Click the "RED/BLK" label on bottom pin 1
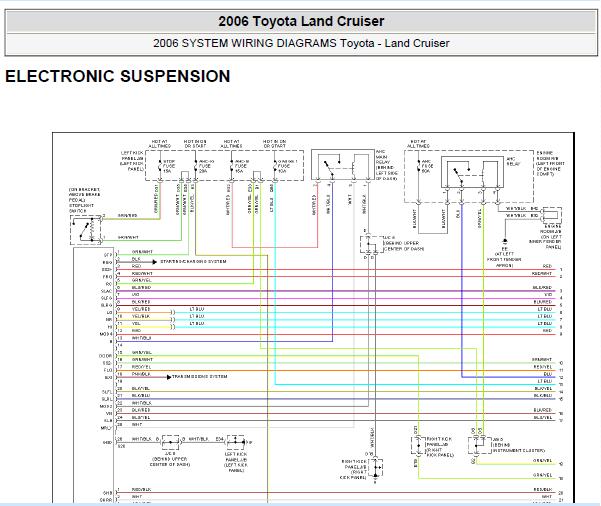The width and height of the screenshot is (601, 506). (141, 490)
